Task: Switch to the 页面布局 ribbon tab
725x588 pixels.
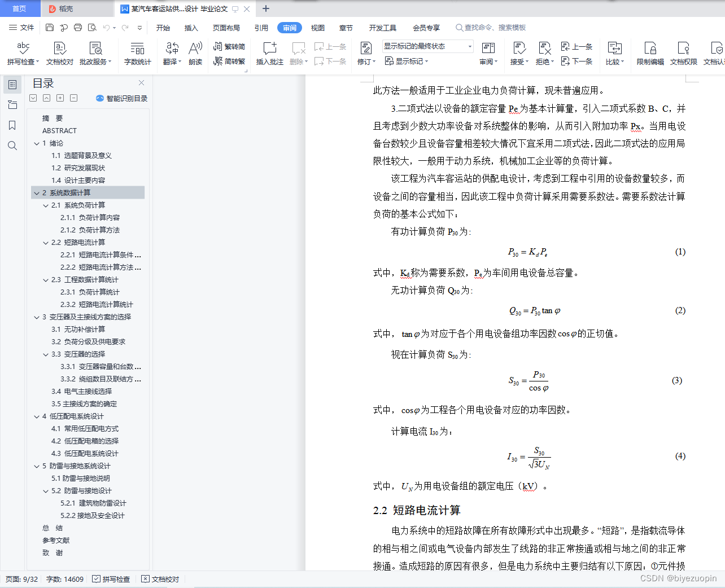Action: click(226, 28)
